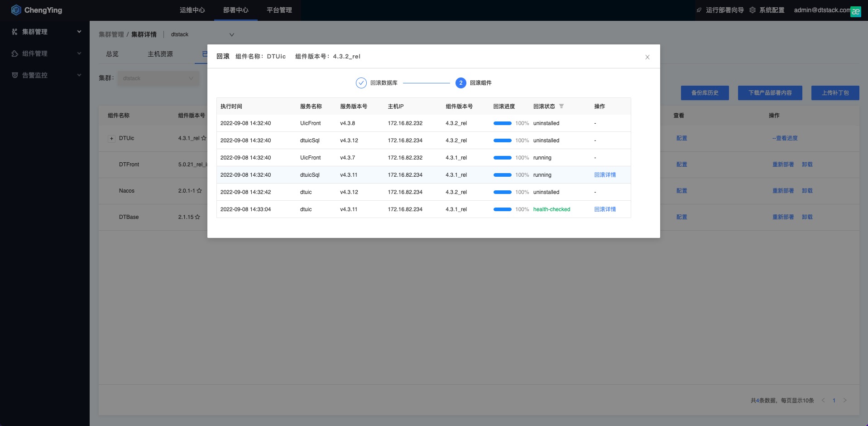
Task: Click the health-checked status text
Action: [x=551, y=209]
